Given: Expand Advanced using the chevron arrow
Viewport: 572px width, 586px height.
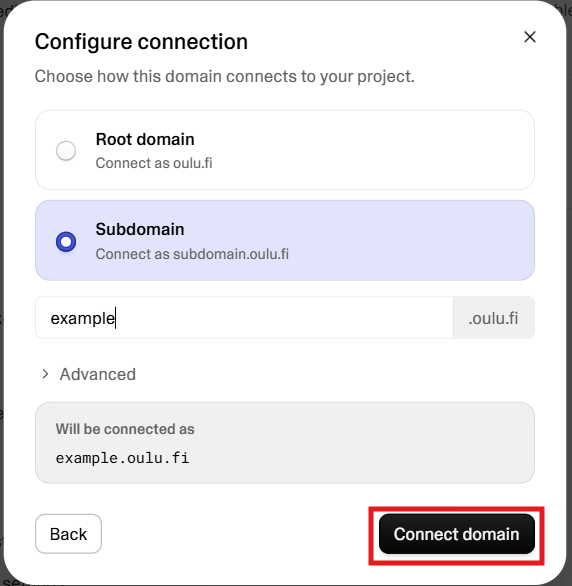Looking at the screenshot, I should (45, 374).
